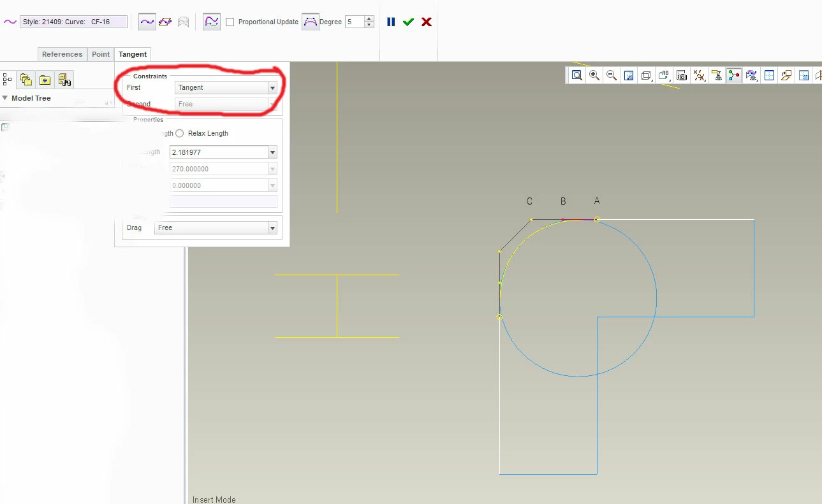Image resolution: width=822 pixels, height=504 pixels.
Task: Expand the Length value dropdown arrow
Action: pos(273,152)
